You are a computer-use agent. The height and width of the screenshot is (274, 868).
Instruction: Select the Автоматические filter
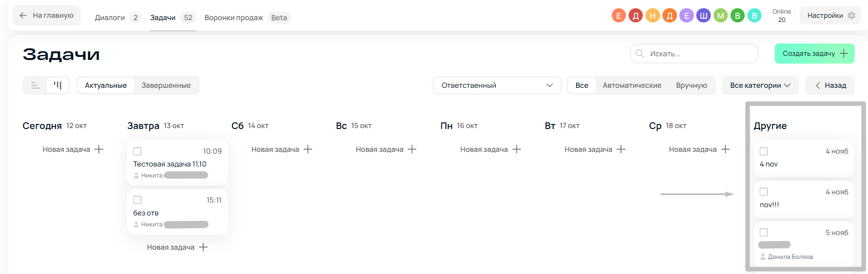[x=632, y=86]
